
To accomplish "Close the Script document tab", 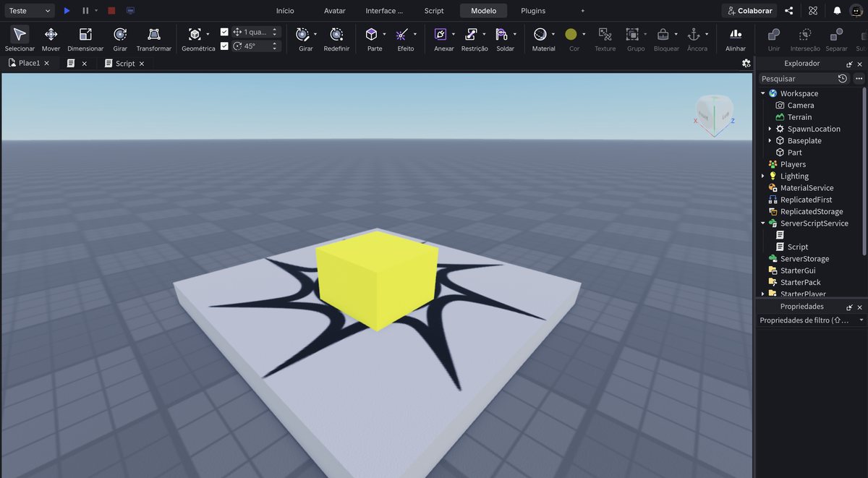I will 142,64.
